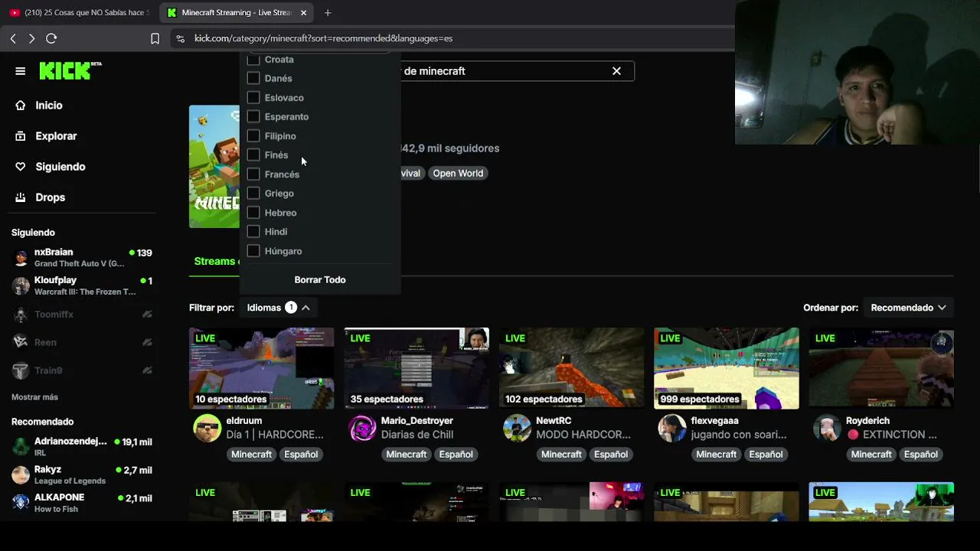Open NewtRC channel name link
Viewport: 980px width, 551px height.
(554, 421)
